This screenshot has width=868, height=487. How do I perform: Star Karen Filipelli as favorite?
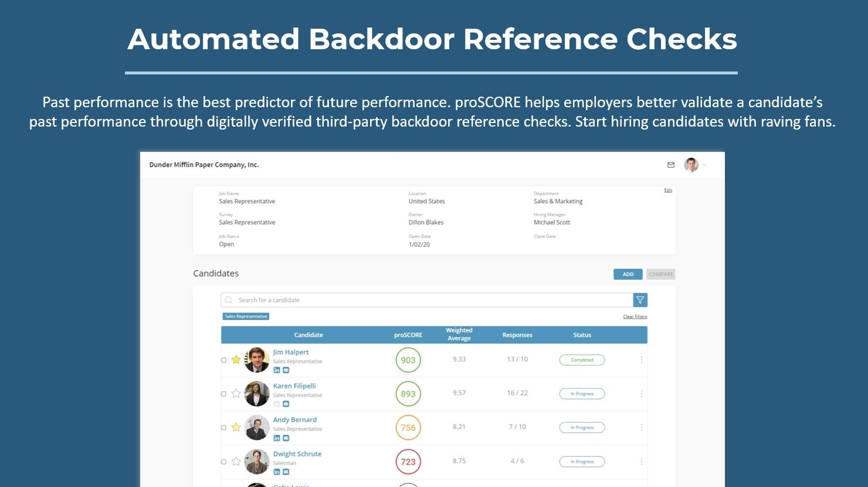236,394
